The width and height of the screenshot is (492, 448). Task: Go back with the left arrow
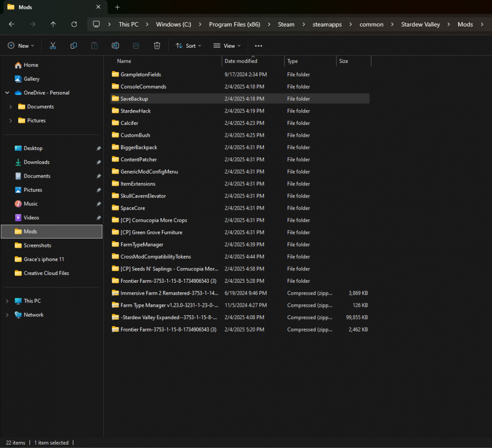[12, 24]
